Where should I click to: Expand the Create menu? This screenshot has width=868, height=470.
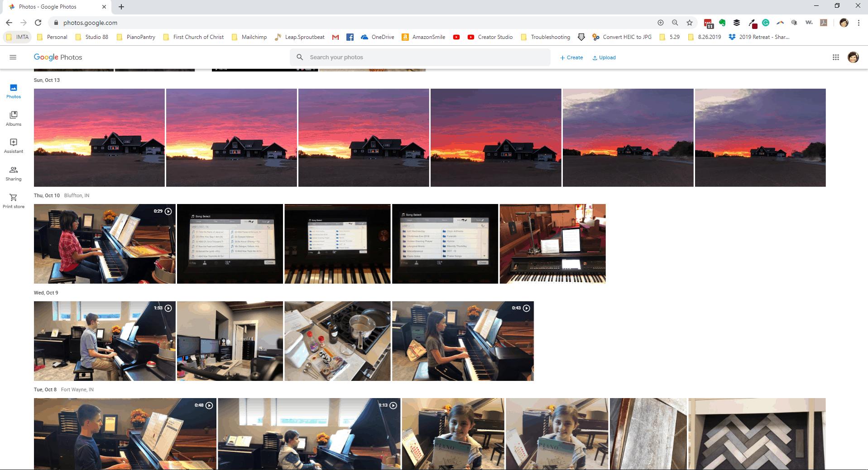[571, 57]
